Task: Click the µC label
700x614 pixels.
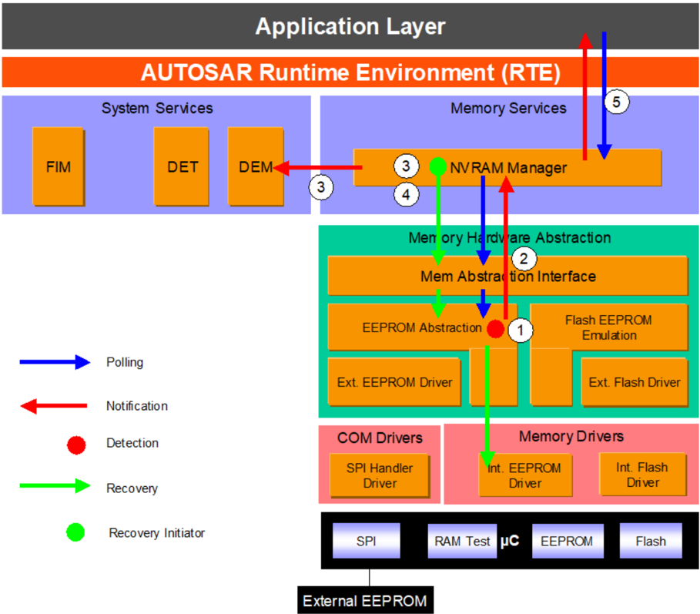Action: (x=509, y=541)
